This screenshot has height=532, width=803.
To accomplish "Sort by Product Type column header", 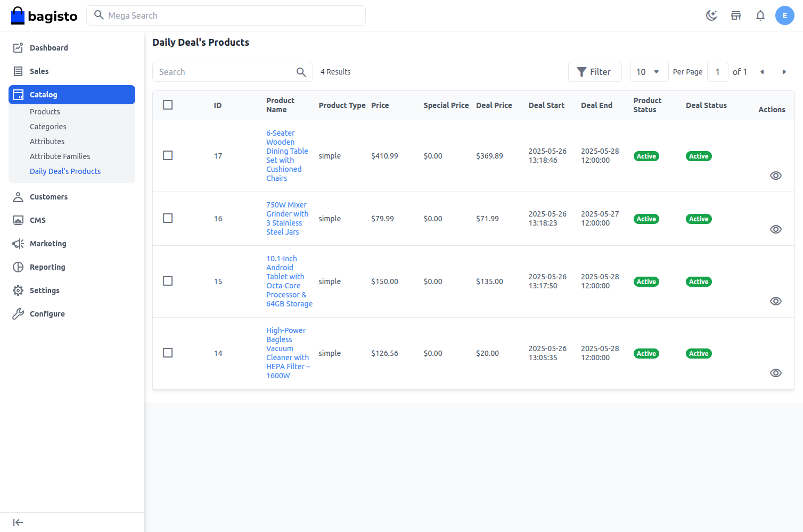I will (x=342, y=105).
